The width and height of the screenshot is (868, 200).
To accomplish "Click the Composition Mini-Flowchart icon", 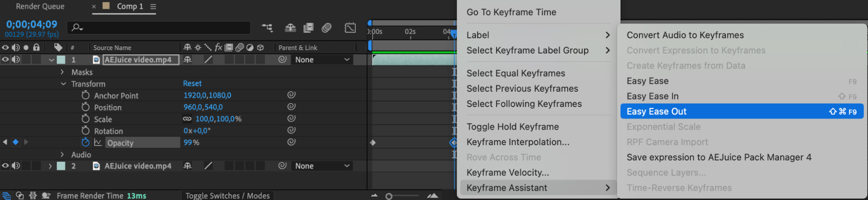I will [x=267, y=28].
